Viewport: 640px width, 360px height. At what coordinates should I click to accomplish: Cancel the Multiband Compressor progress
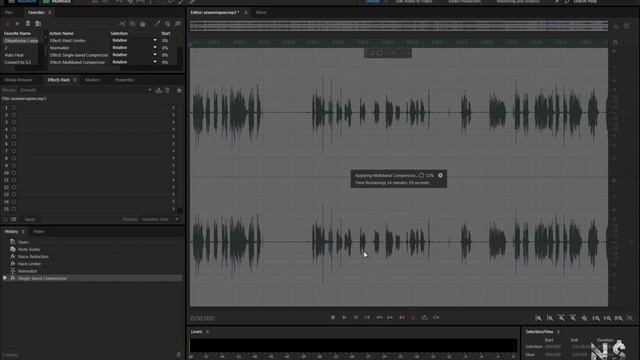(440, 175)
